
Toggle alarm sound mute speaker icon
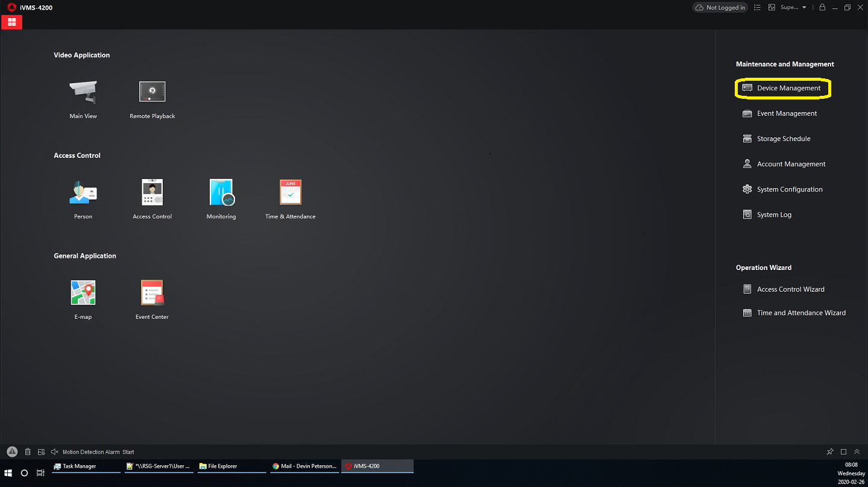point(54,452)
